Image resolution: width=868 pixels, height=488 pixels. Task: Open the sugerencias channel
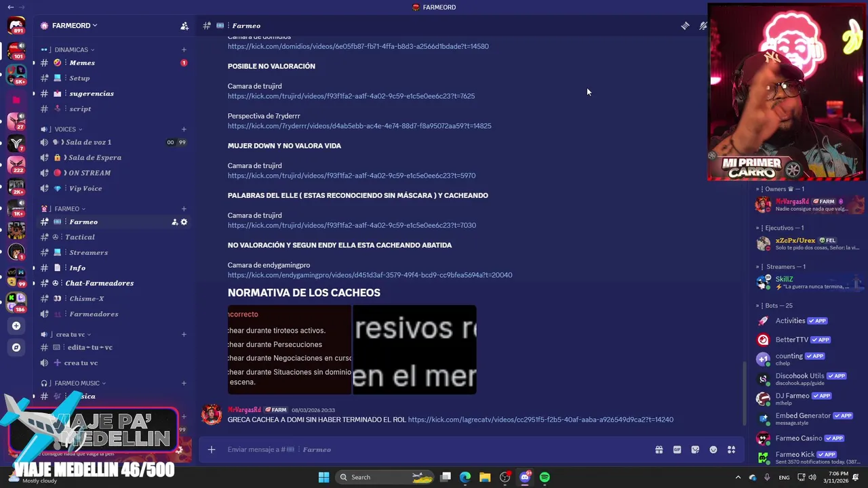[114, 94]
